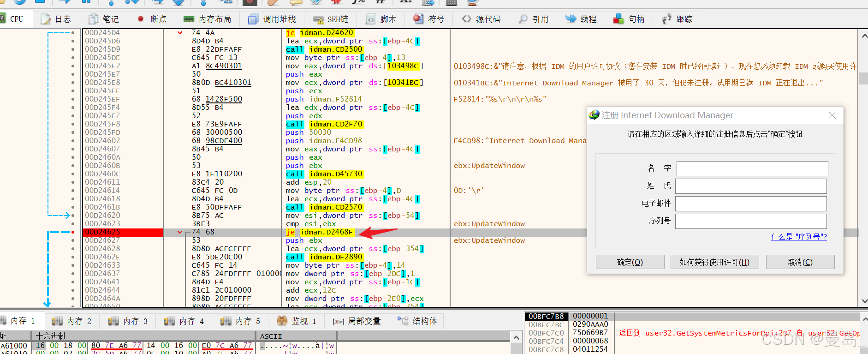This screenshot has width=868, height=354.
Task: Switch to the SEH链 tab
Action: [x=330, y=19]
